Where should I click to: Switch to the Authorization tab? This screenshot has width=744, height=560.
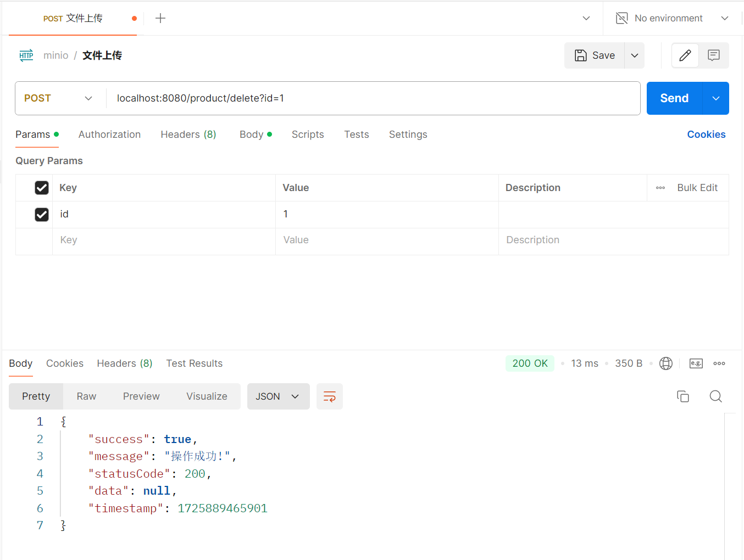109,135
